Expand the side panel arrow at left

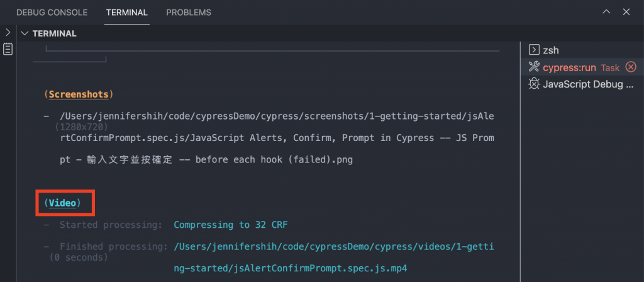pos(8,32)
